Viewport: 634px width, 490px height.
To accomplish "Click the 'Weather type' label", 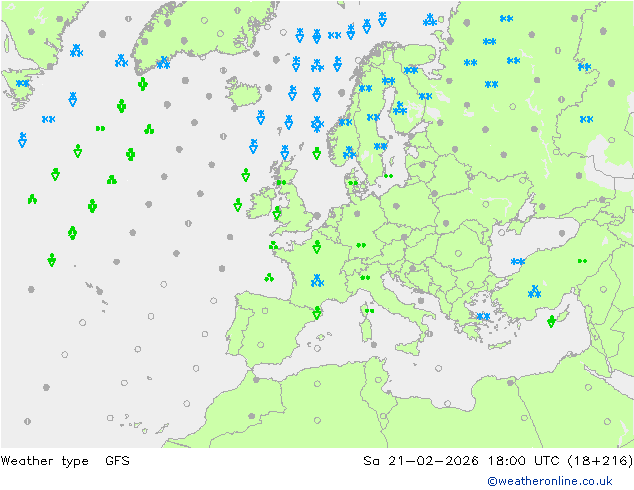I will coord(44,461).
